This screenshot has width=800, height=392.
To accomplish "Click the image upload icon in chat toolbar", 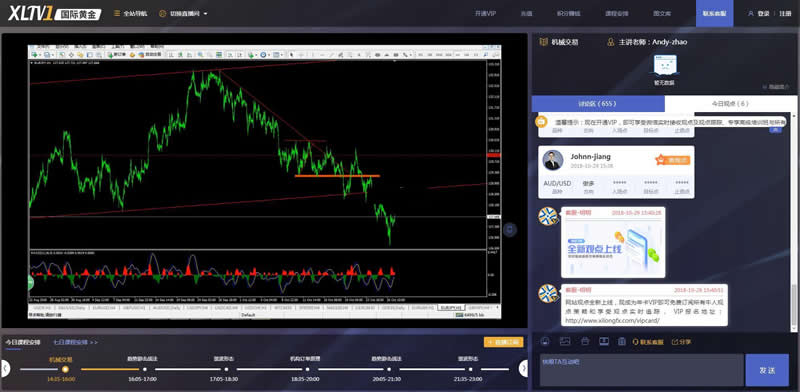I will (565, 341).
